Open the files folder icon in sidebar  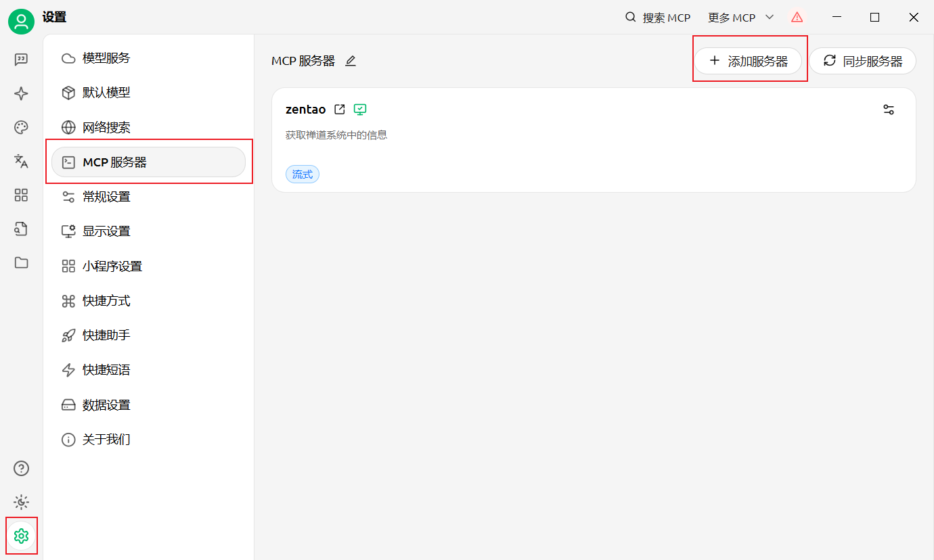(21, 263)
